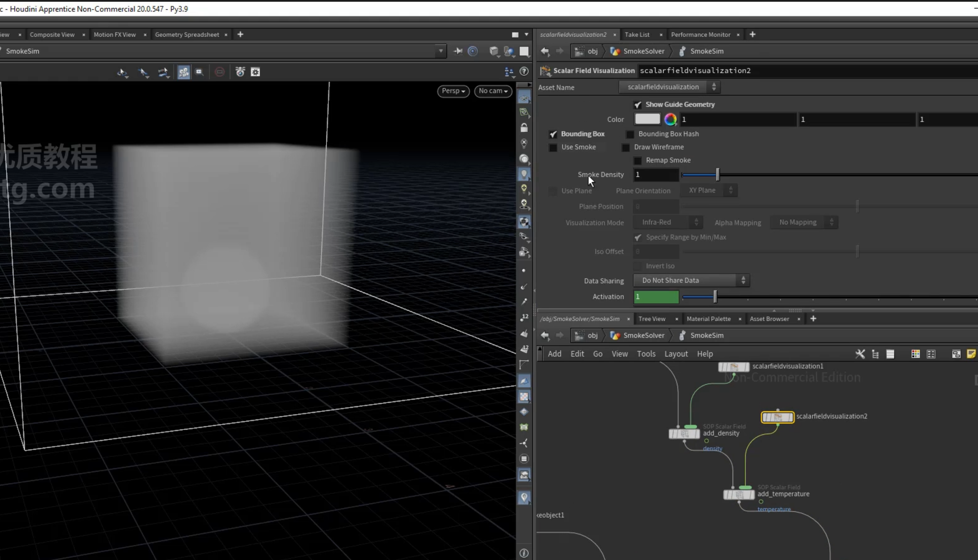Open Plane Orientation XY Plane dropdown
Image resolution: width=978 pixels, height=560 pixels.
point(709,190)
